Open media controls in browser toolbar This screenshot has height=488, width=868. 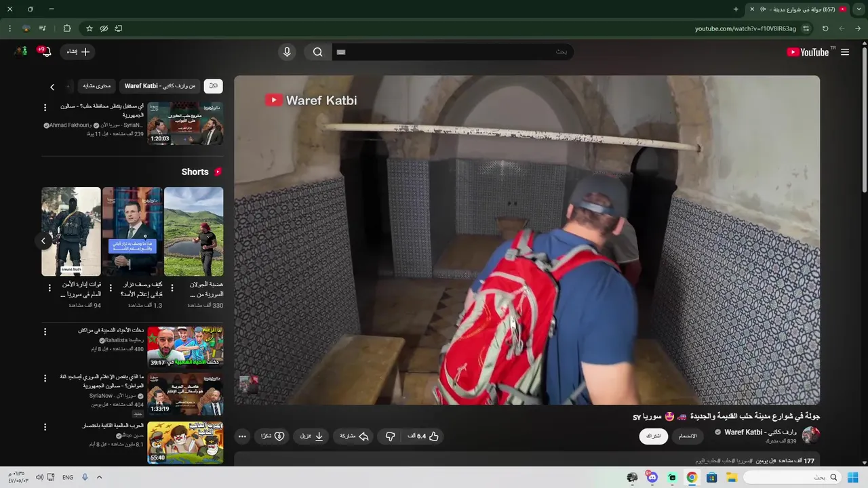43,28
